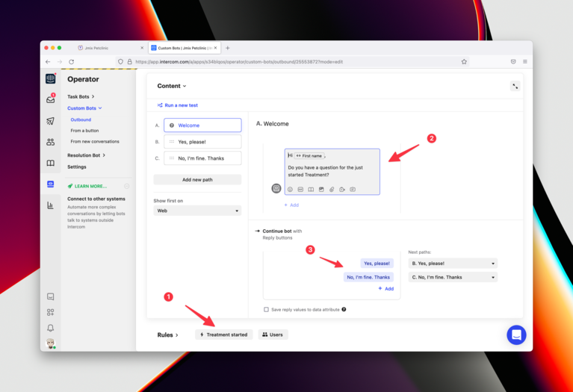Click Run a new test

click(x=178, y=105)
